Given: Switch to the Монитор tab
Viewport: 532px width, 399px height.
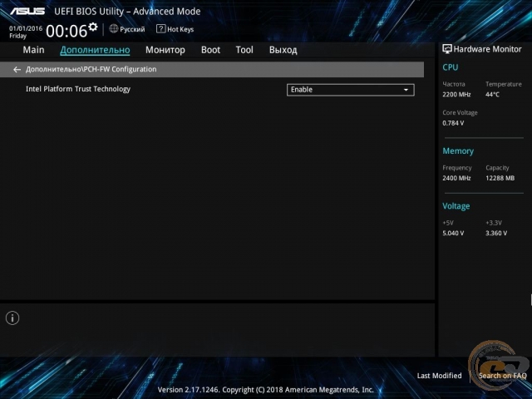Looking at the screenshot, I should tap(165, 50).
